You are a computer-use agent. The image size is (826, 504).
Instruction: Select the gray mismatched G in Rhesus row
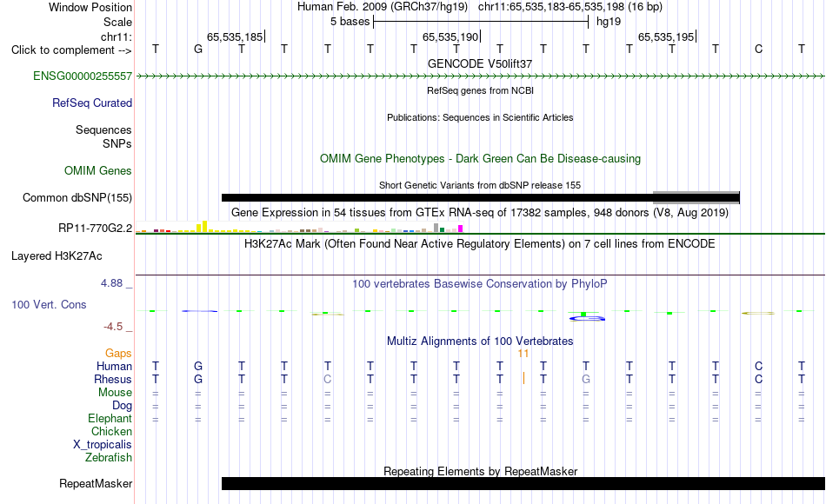tap(586, 380)
